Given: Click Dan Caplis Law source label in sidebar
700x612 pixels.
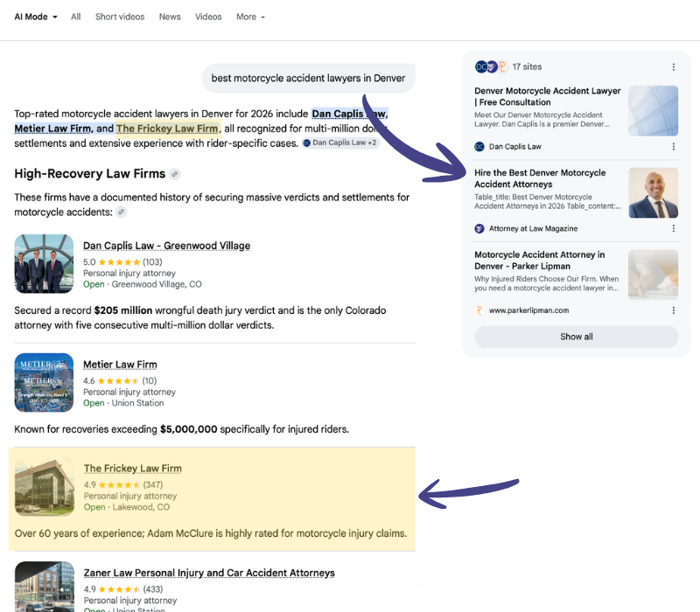Looking at the screenshot, I should pos(514,147).
